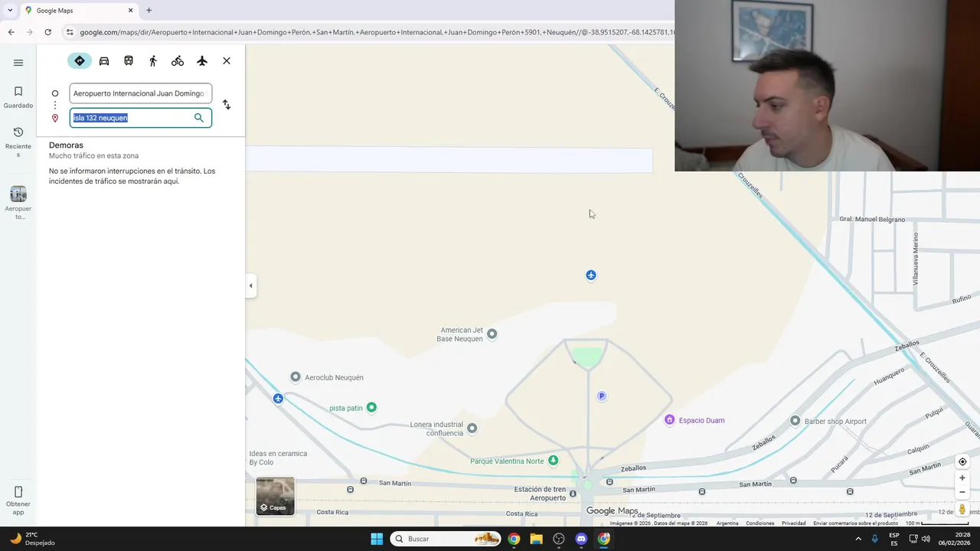Image resolution: width=980 pixels, height=551 pixels.
Task: Select pista patin green pin
Action: [x=371, y=407]
